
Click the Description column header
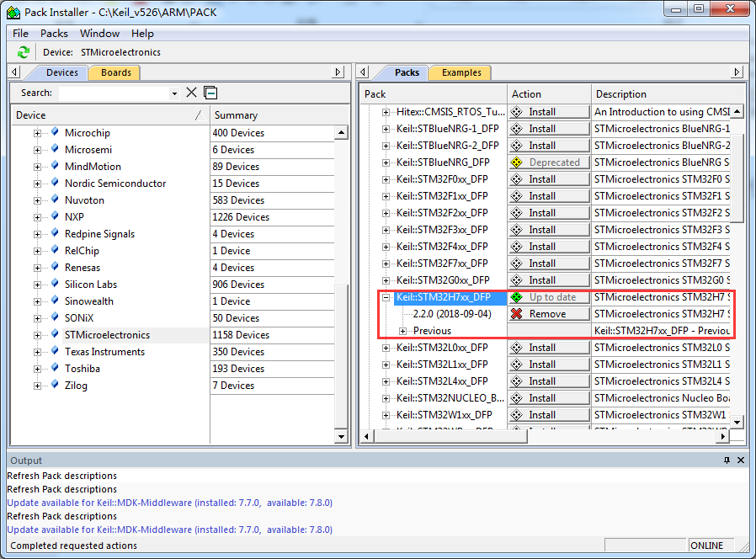[668, 94]
